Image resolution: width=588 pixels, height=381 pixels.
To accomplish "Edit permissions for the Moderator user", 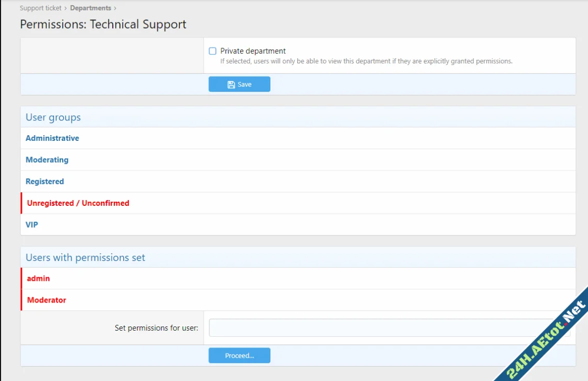I will tap(47, 300).
